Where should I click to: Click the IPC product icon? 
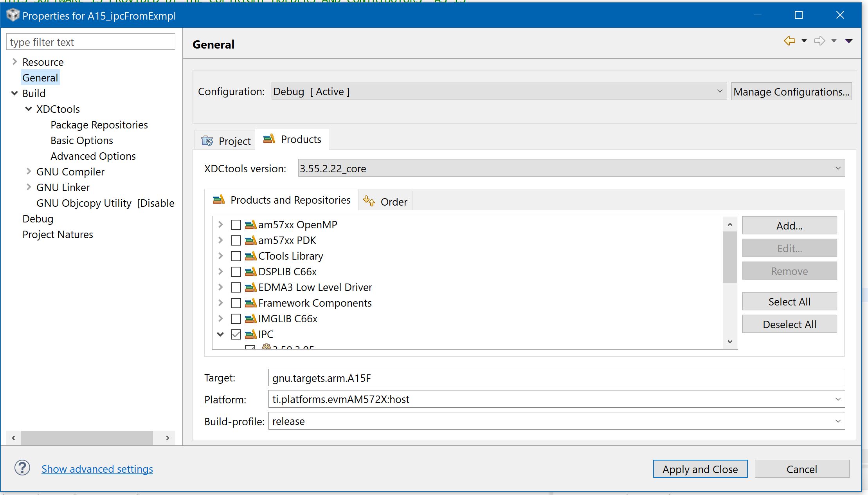[x=250, y=334]
